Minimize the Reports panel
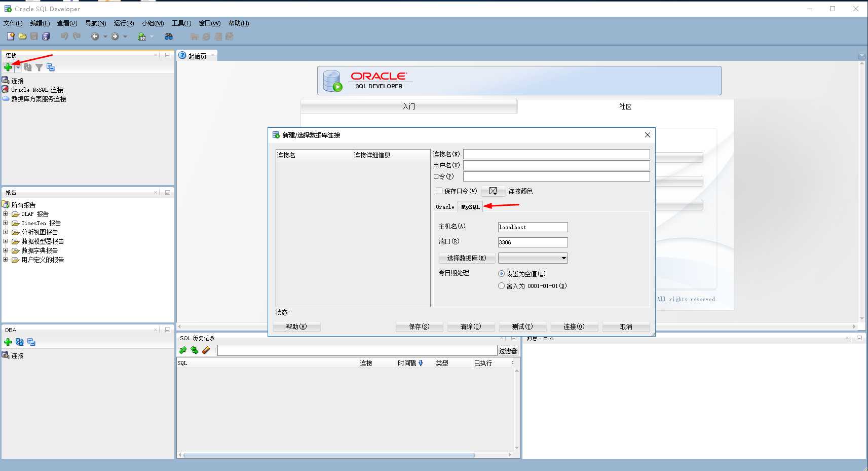Viewport: 868px width, 471px height. pos(168,192)
